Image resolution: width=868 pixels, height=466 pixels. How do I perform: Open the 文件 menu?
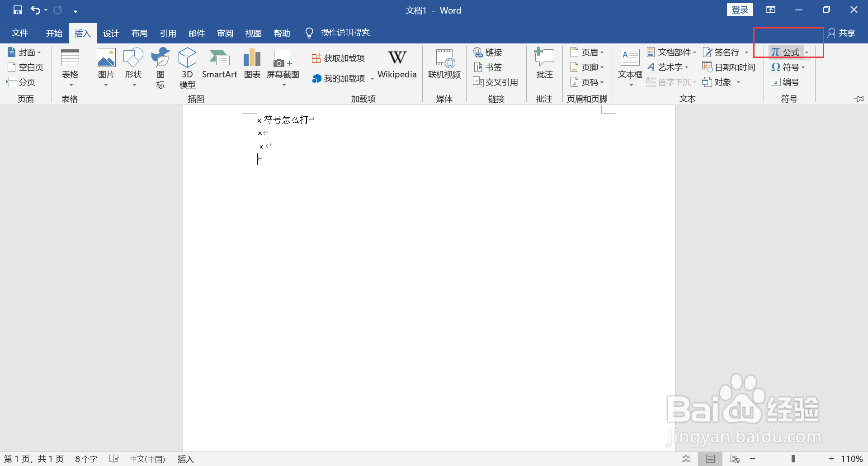(x=20, y=33)
